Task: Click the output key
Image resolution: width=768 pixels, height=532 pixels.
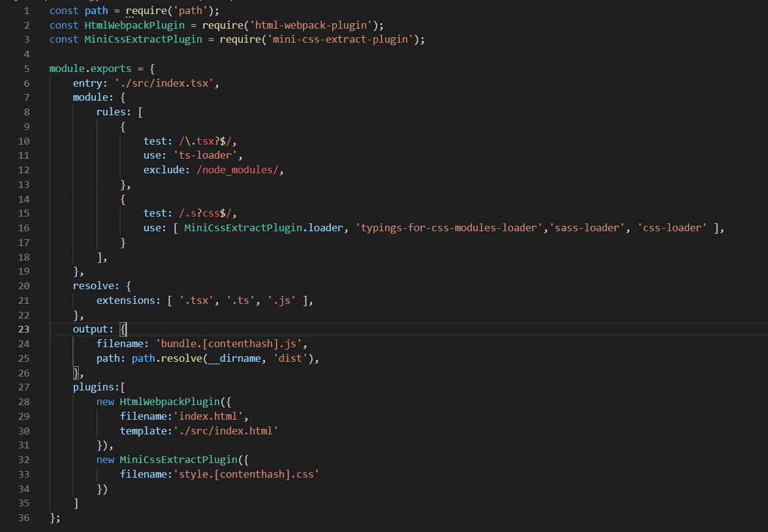Action: (90, 329)
